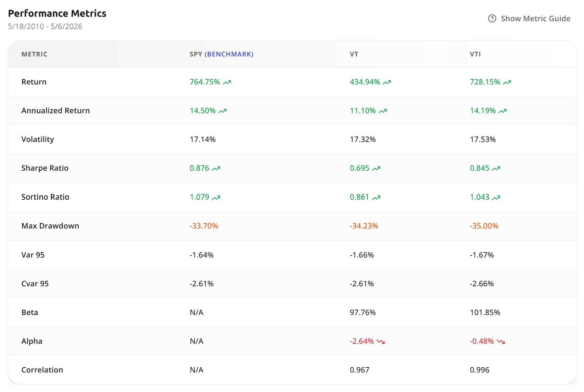584x392 pixels.
Task: Click the down-trend arrow beside alpha -2.64%
Action: (x=381, y=341)
